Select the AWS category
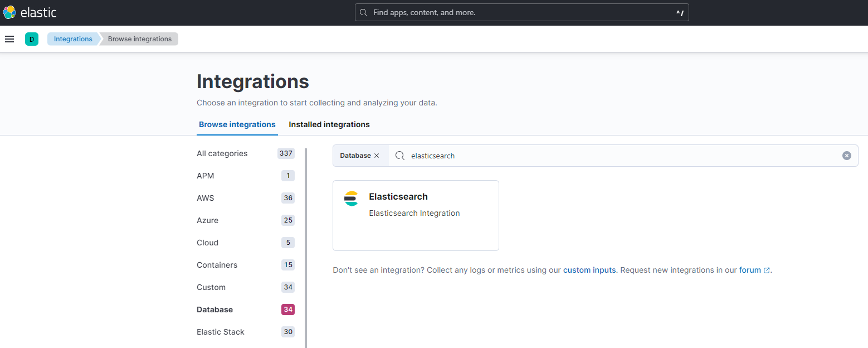The height and width of the screenshot is (348, 868). click(246, 198)
